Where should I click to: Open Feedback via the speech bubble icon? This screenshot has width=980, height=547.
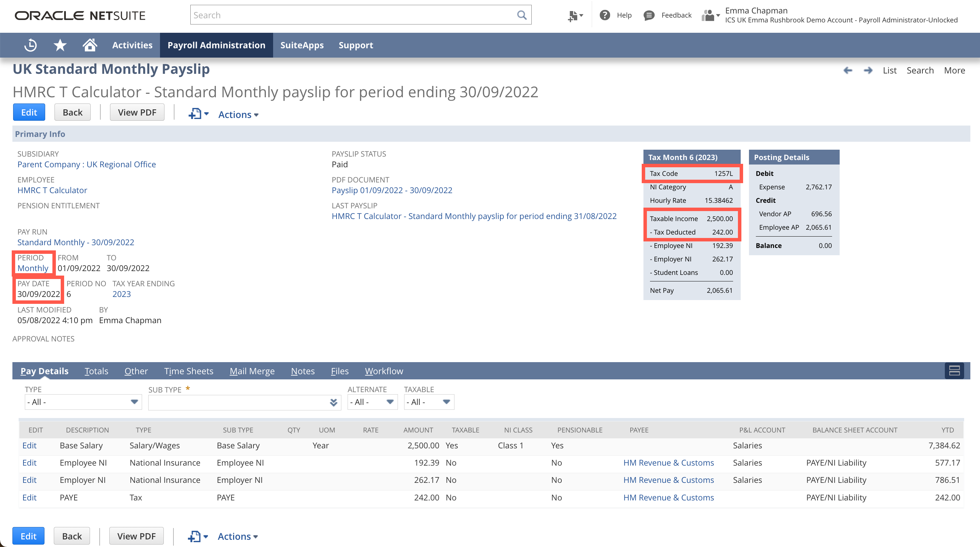649,15
